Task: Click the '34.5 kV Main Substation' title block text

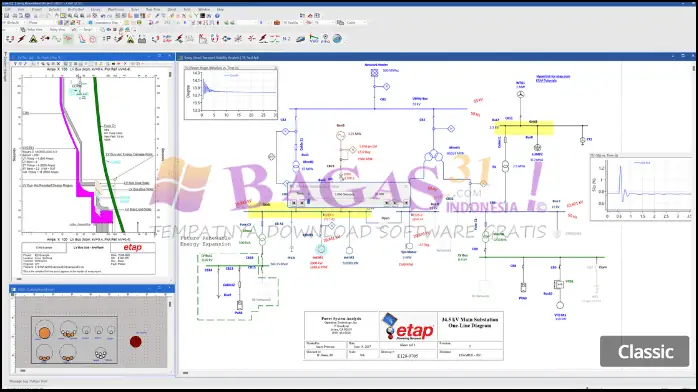Action: coord(470,323)
